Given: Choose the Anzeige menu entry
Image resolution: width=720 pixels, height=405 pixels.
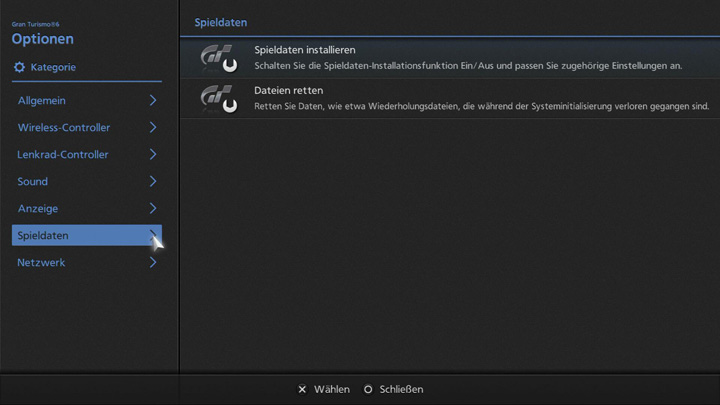Looking at the screenshot, I should [38, 209].
